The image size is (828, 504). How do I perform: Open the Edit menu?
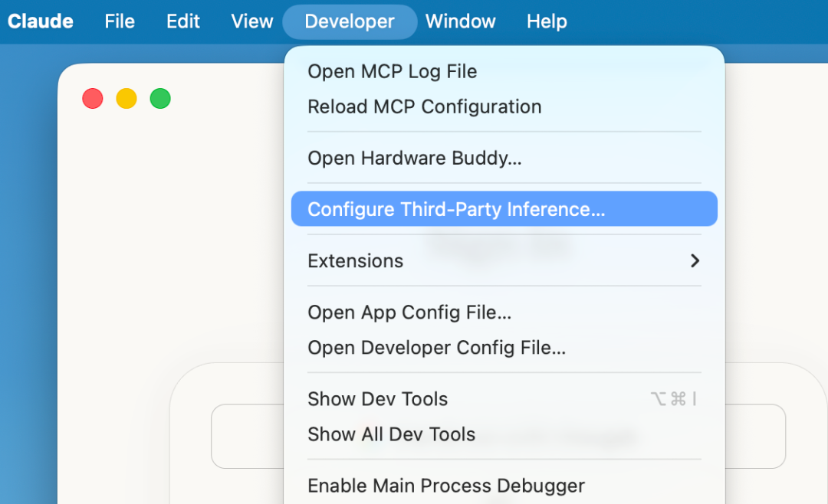pos(183,21)
